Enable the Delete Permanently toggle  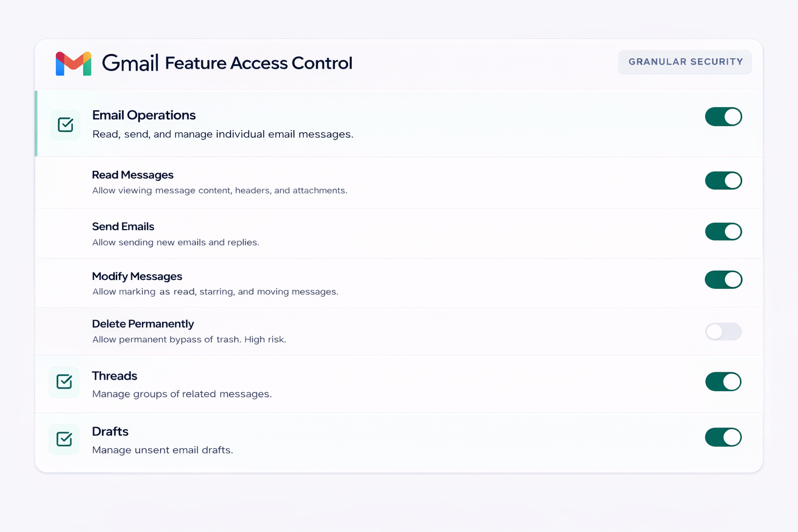pyautogui.click(x=723, y=331)
